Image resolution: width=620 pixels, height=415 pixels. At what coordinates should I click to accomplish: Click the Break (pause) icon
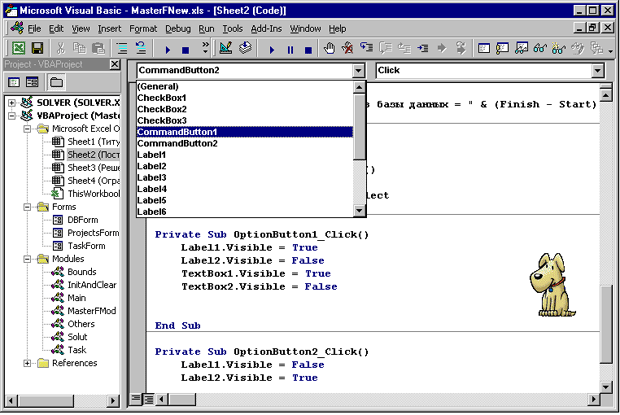(291, 49)
